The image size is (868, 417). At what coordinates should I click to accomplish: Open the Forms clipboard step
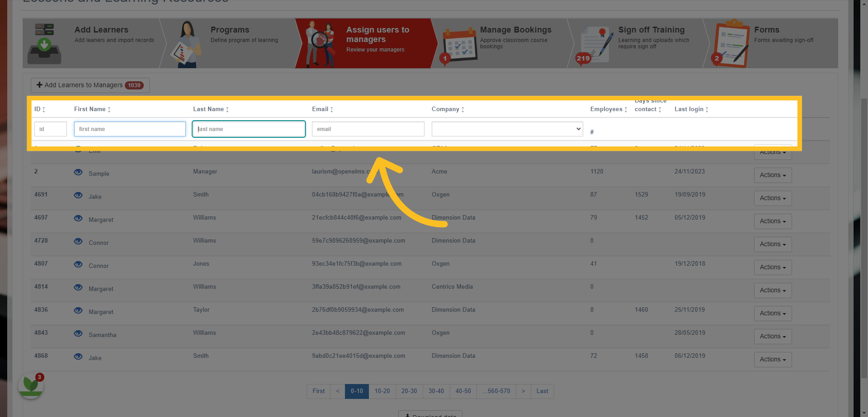731,43
